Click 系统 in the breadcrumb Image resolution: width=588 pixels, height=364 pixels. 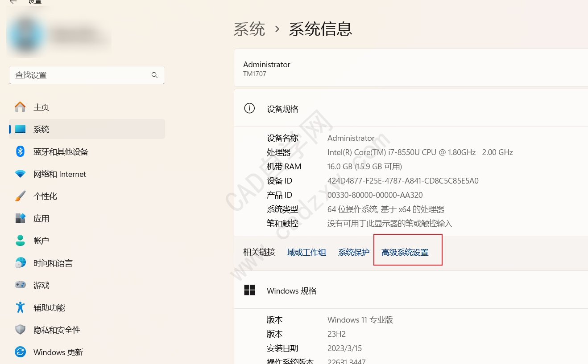(249, 29)
